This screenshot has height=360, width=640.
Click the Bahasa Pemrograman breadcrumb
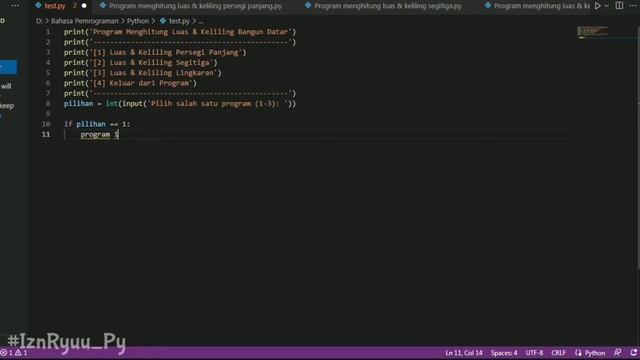84,21
